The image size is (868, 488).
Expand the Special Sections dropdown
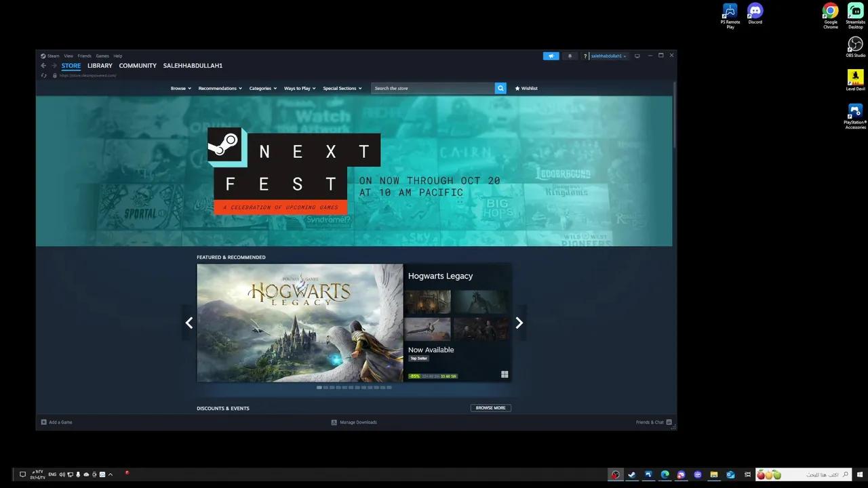[x=342, y=88]
